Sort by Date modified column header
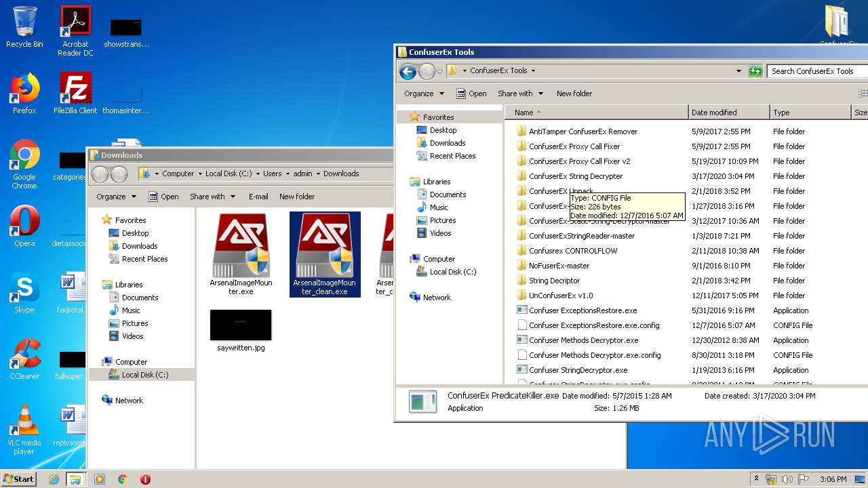The width and height of the screenshot is (868, 488). [729, 113]
